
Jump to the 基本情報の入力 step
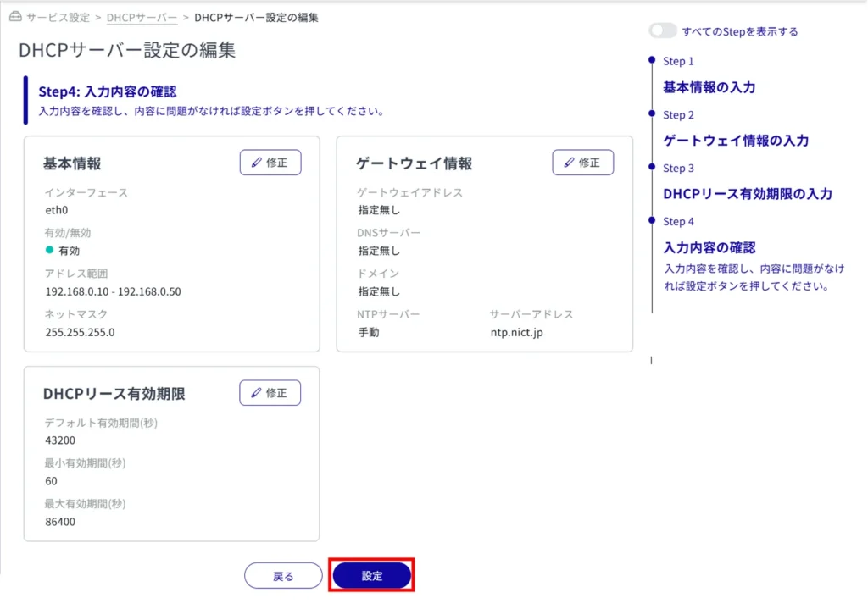point(709,87)
